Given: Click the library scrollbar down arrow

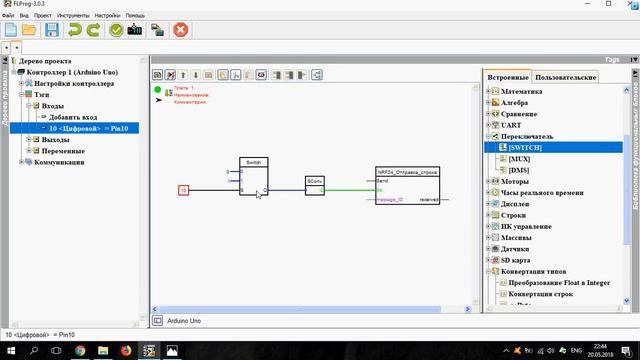Looking at the screenshot, I should coord(627,301).
